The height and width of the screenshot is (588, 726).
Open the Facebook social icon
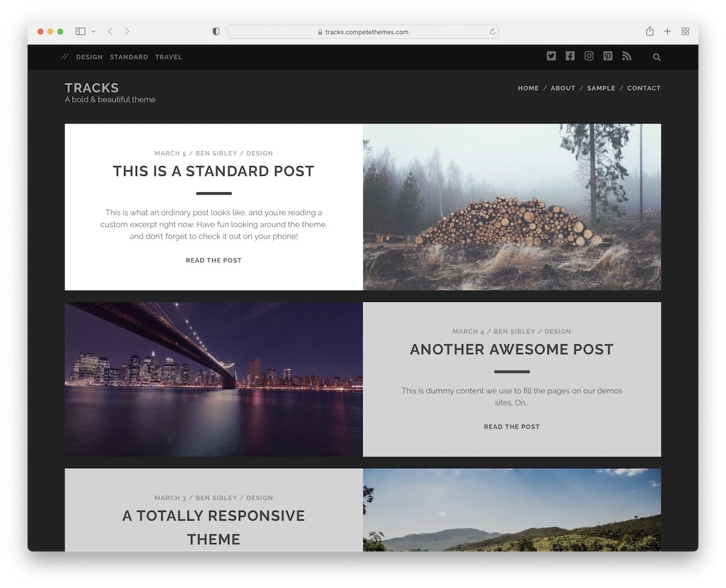pyautogui.click(x=570, y=56)
